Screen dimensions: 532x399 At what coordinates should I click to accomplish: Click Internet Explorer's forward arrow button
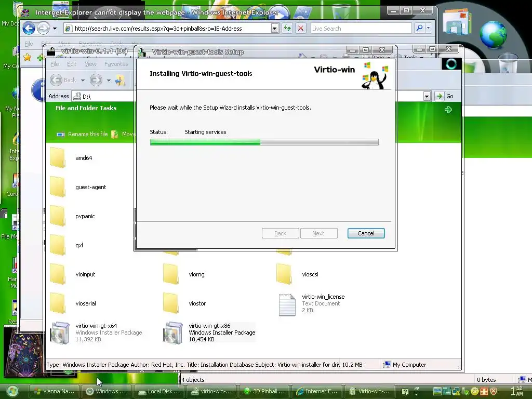(43, 28)
